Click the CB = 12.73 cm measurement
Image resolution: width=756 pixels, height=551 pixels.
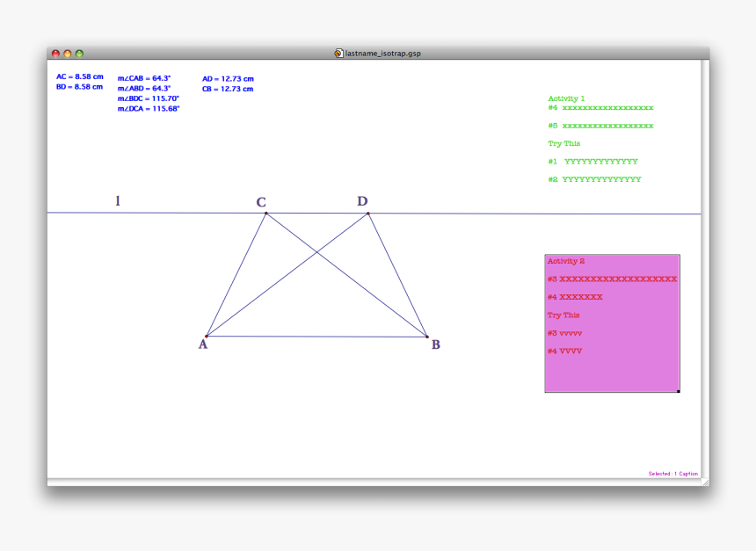(x=227, y=89)
